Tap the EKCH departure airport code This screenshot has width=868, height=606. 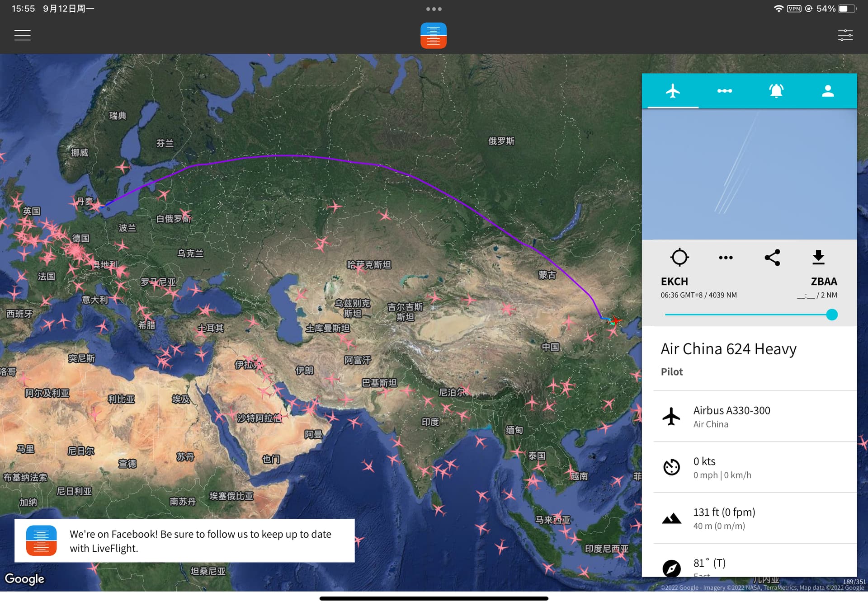(x=674, y=282)
